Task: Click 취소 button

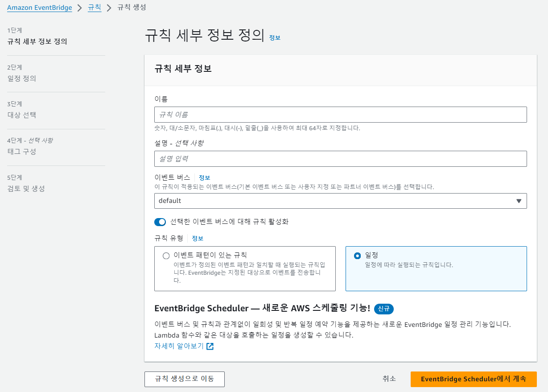Action: [x=389, y=379]
